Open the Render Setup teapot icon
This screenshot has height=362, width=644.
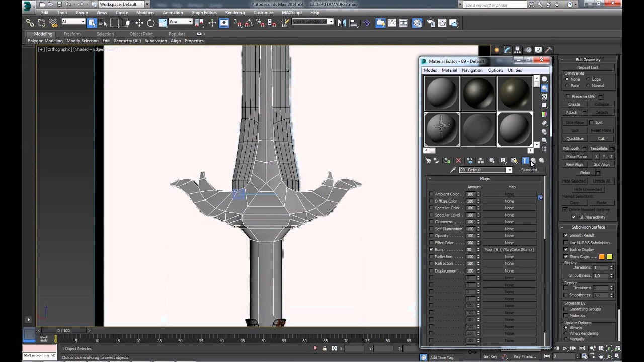(431, 23)
